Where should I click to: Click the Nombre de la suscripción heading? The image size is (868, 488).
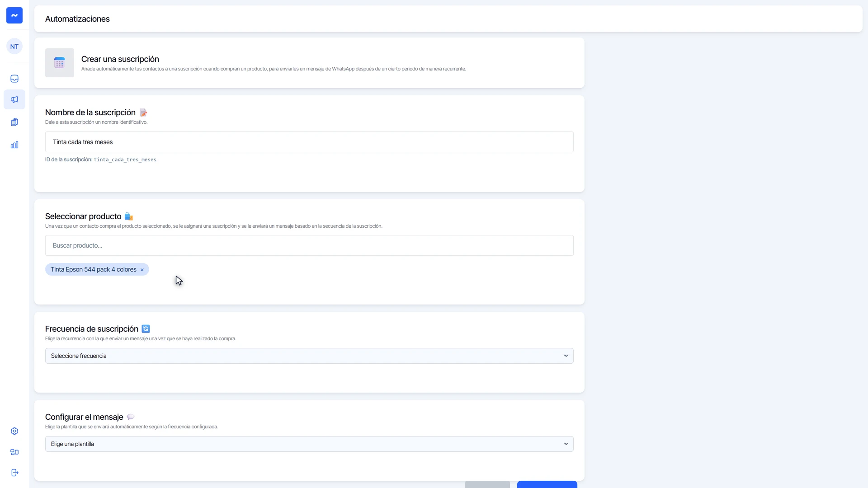[x=90, y=113]
